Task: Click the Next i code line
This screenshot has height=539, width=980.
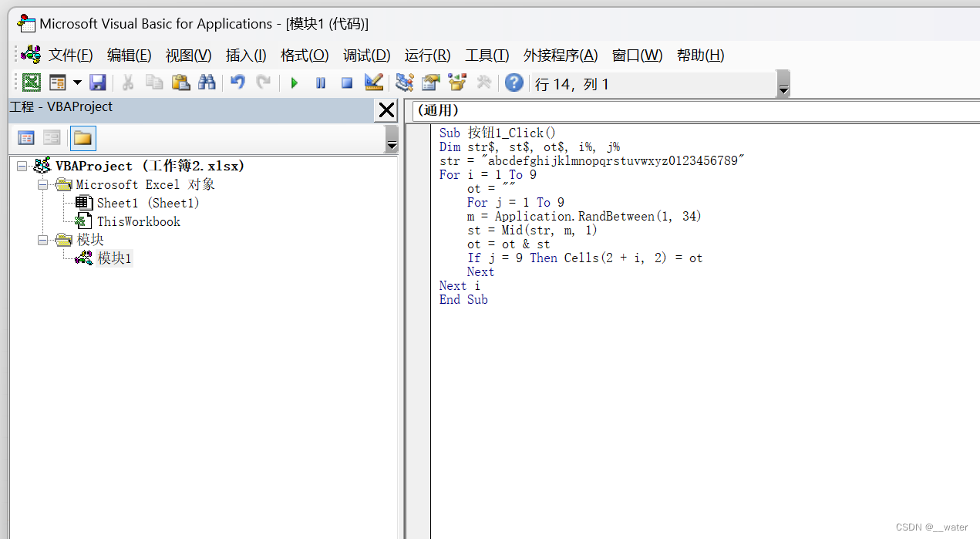Action: 460,285
